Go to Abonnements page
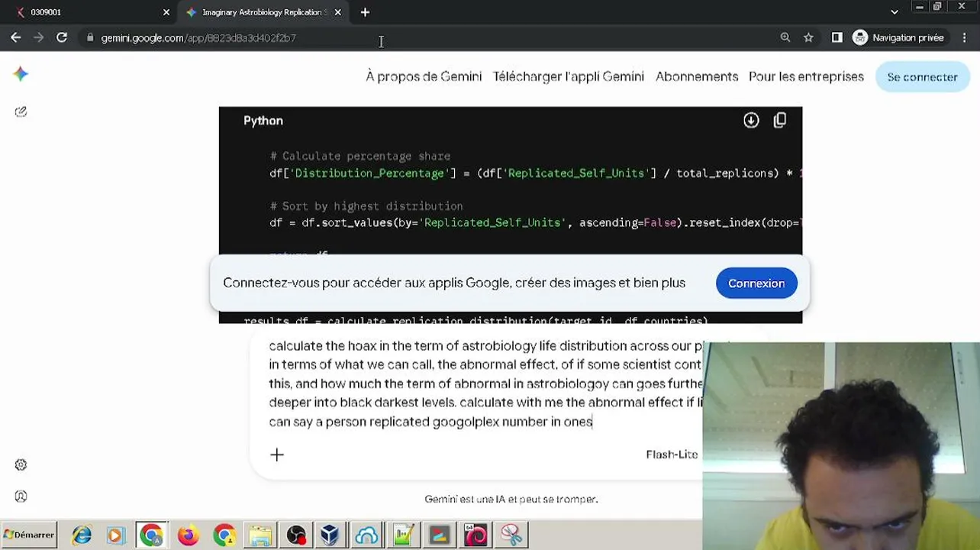Image resolution: width=980 pixels, height=550 pixels. (697, 76)
